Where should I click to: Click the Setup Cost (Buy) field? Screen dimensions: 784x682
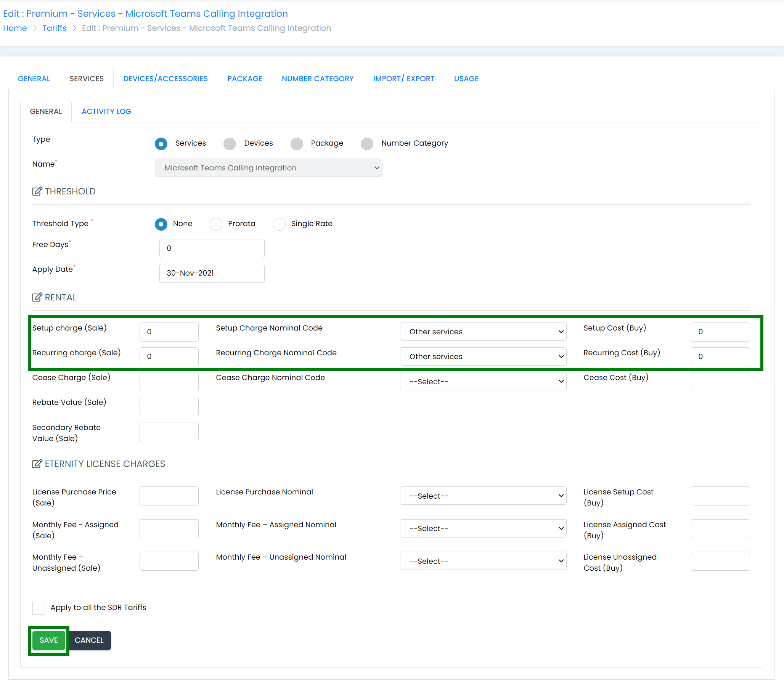pyautogui.click(x=720, y=332)
